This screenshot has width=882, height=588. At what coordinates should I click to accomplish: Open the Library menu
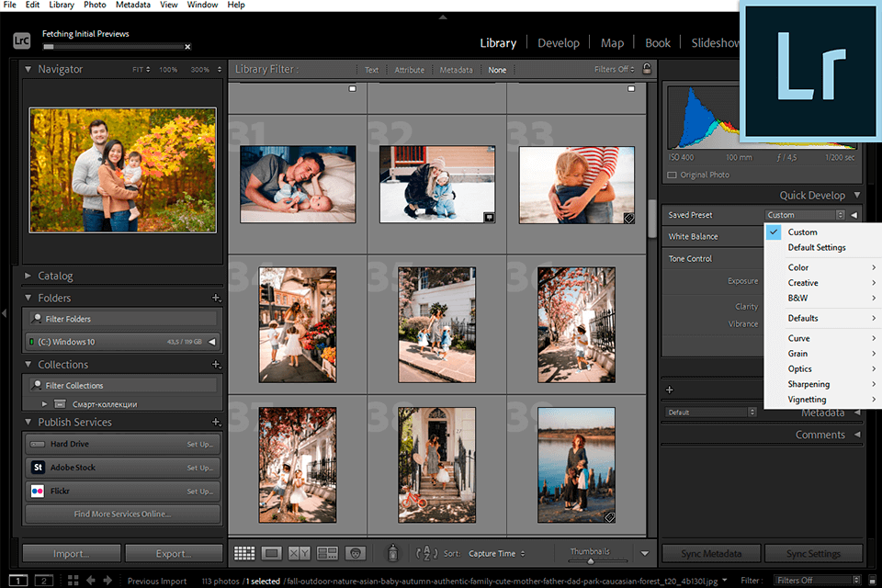click(62, 5)
